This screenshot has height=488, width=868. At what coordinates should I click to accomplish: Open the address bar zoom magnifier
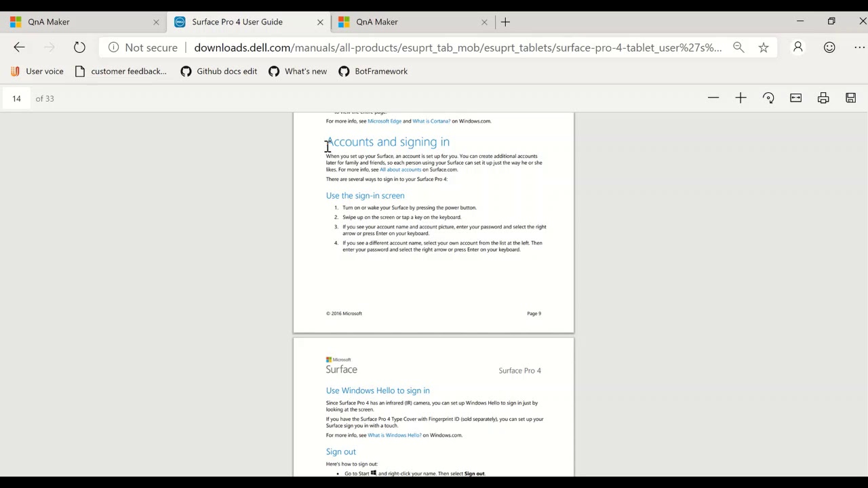(738, 47)
